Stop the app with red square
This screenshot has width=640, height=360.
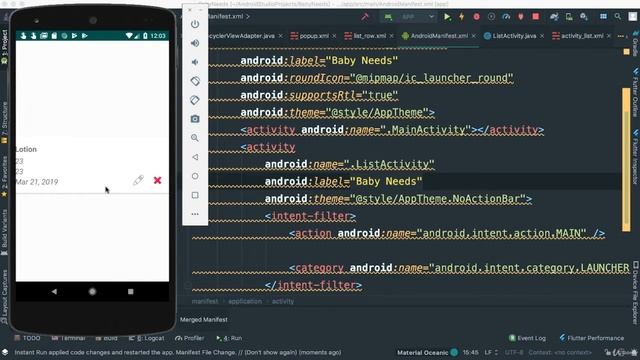tap(536, 16)
